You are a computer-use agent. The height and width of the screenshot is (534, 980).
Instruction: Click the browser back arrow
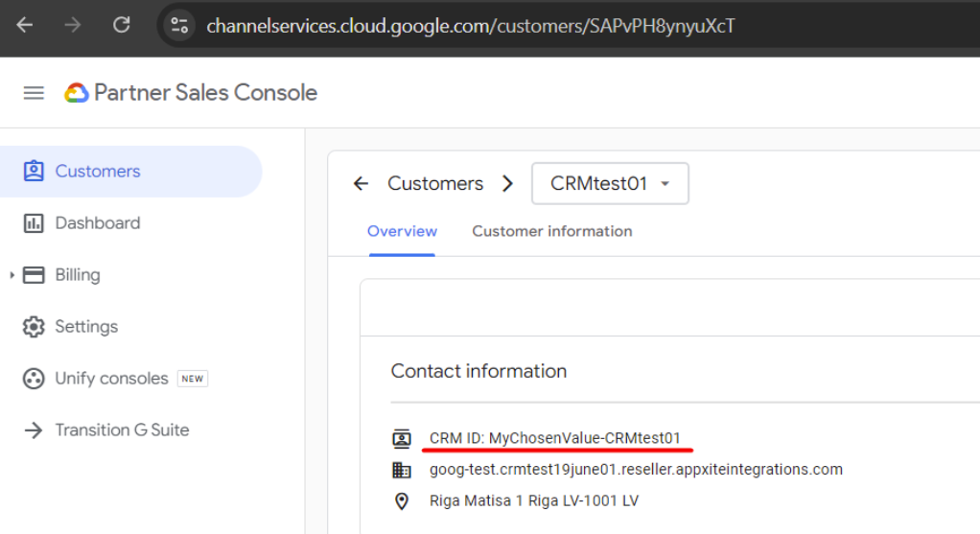pyautogui.click(x=24, y=25)
